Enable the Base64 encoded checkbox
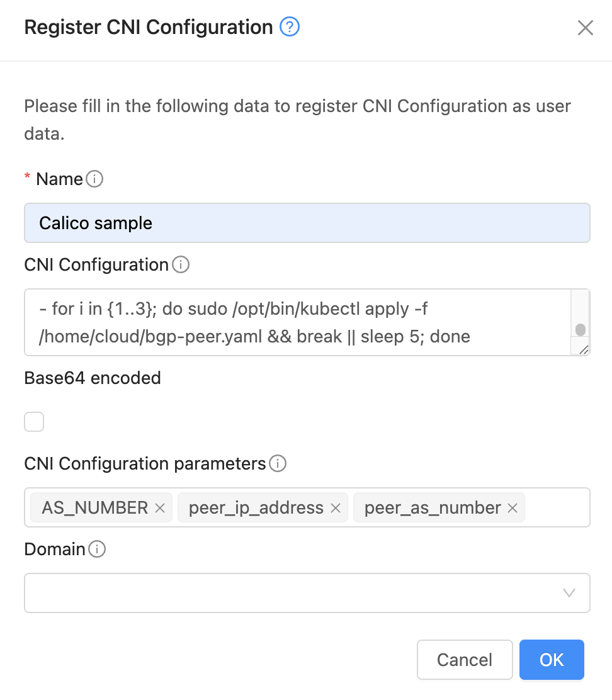This screenshot has width=612, height=700. [34, 421]
